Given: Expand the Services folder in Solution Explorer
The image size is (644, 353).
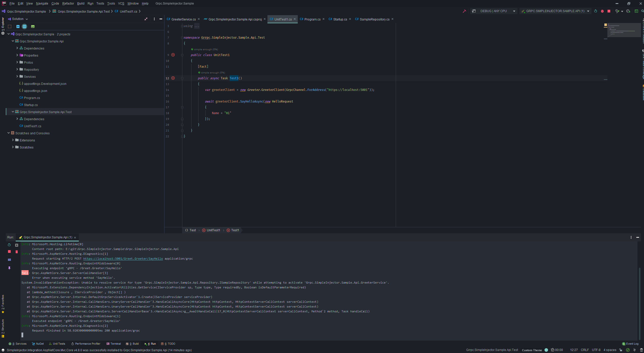Looking at the screenshot, I should pos(17,77).
